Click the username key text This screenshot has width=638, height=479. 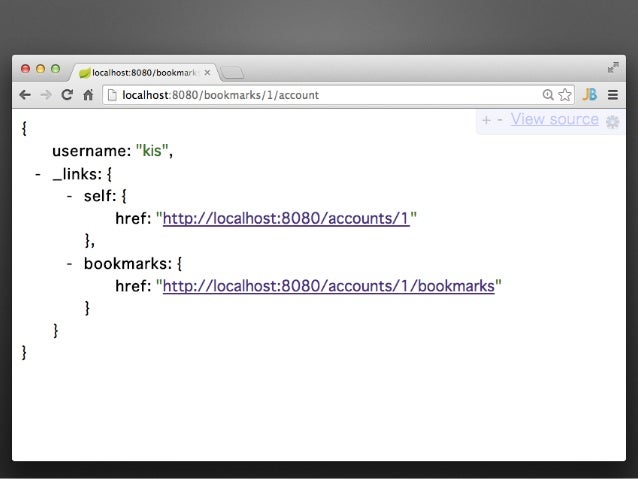[x=89, y=151]
